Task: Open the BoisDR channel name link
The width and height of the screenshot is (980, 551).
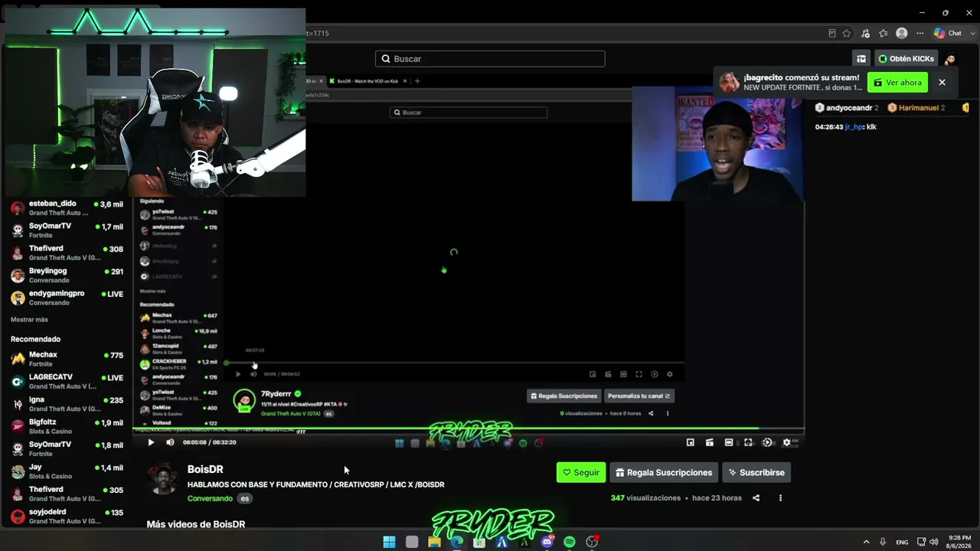Action: [x=205, y=469]
